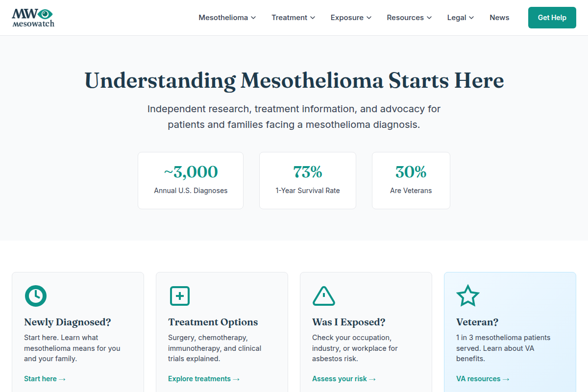Image resolution: width=588 pixels, height=392 pixels.
Task: Click the warning triangle icon above Was I Exposed
Action: click(x=323, y=296)
